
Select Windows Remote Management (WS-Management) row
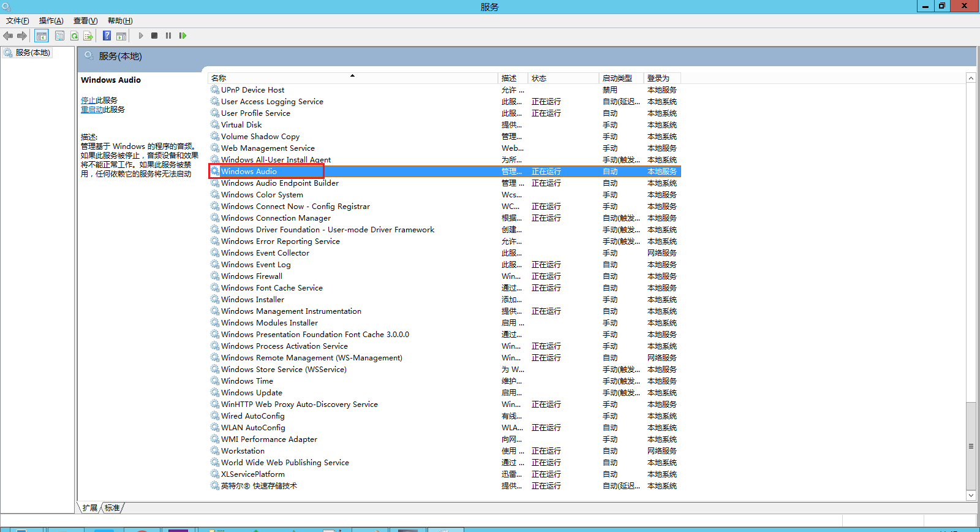[445, 358]
